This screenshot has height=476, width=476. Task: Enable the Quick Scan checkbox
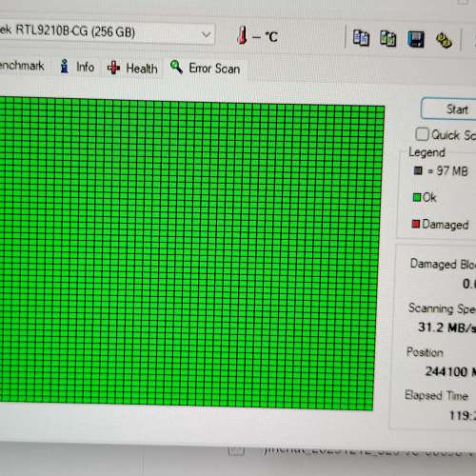coord(422,134)
